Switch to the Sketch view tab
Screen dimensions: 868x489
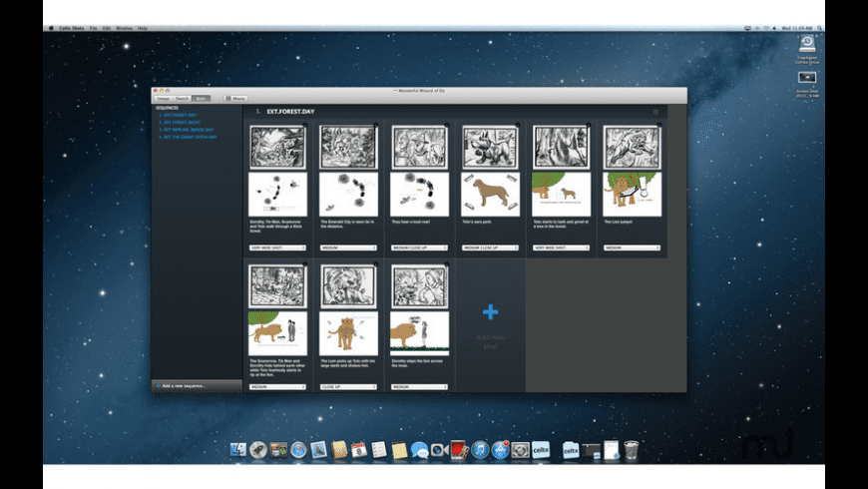(182, 98)
